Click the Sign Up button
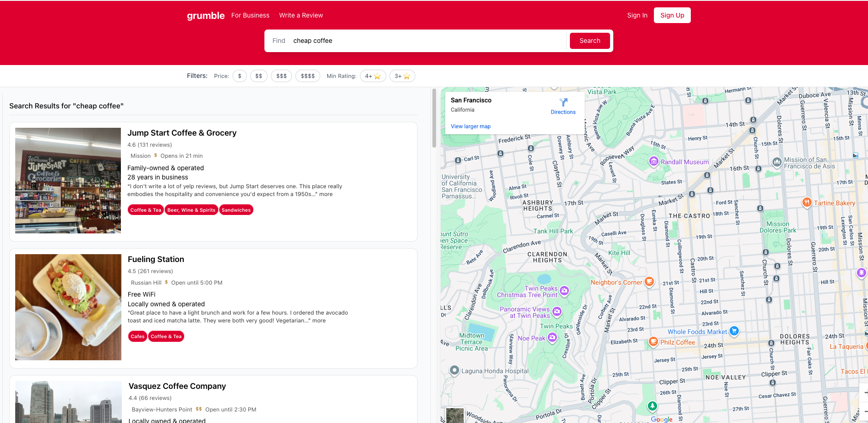 [x=672, y=15]
